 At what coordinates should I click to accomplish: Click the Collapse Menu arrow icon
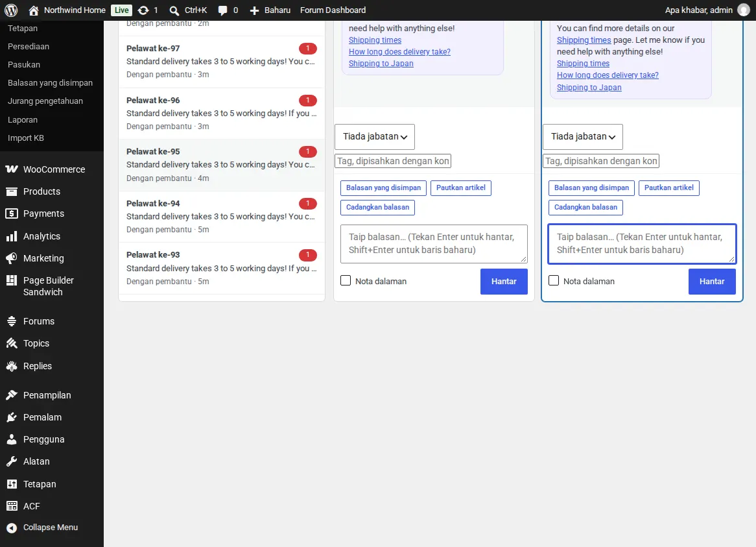tap(12, 528)
